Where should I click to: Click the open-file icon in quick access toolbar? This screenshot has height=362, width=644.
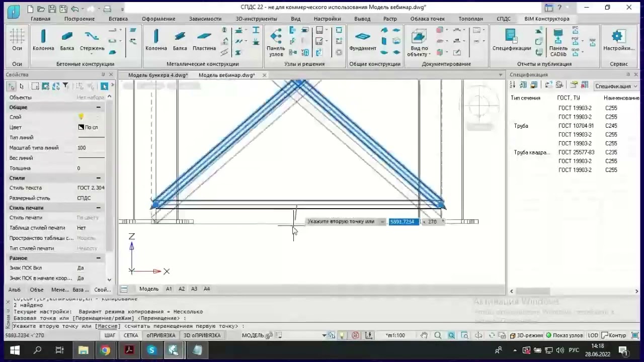pos(41,9)
